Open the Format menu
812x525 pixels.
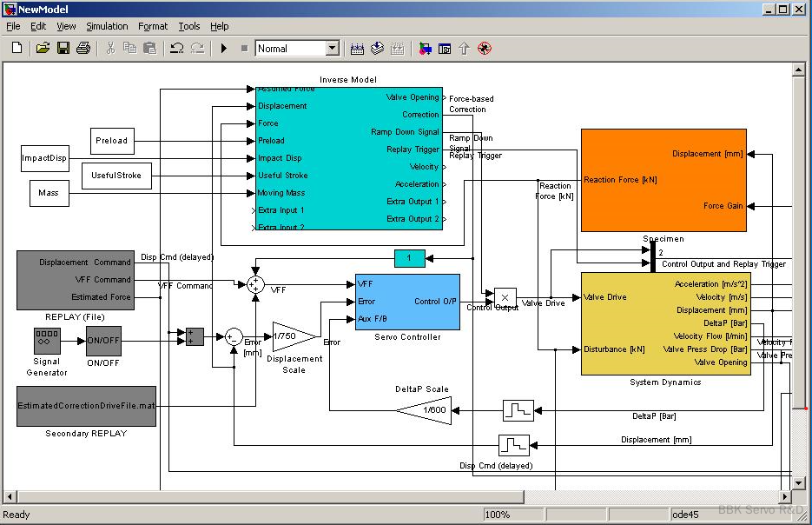click(153, 26)
